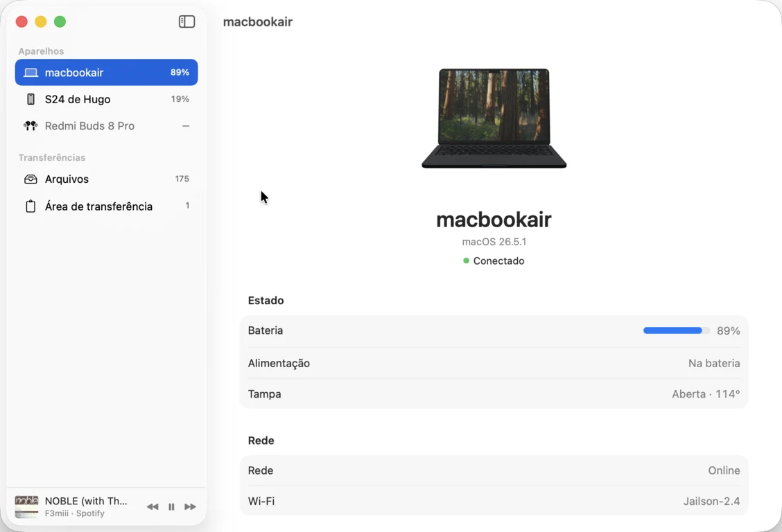
Task: Click the large macbookair device name heading
Action: pyautogui.click(x=494, y=220)
